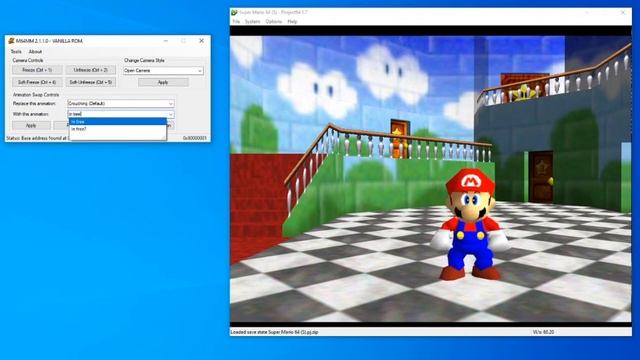Open the File menu in Project64
640x360 pixels.
[x=236, y=22]
